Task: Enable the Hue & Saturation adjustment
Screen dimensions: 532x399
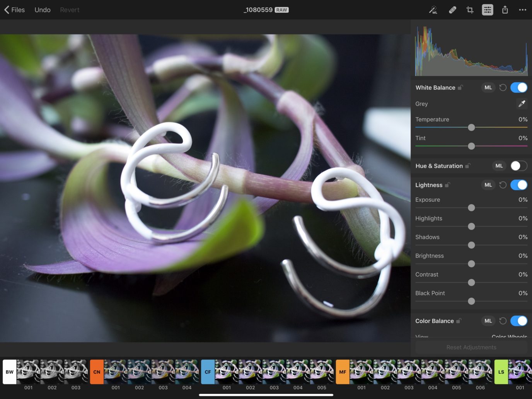Action: coord(518,166)
